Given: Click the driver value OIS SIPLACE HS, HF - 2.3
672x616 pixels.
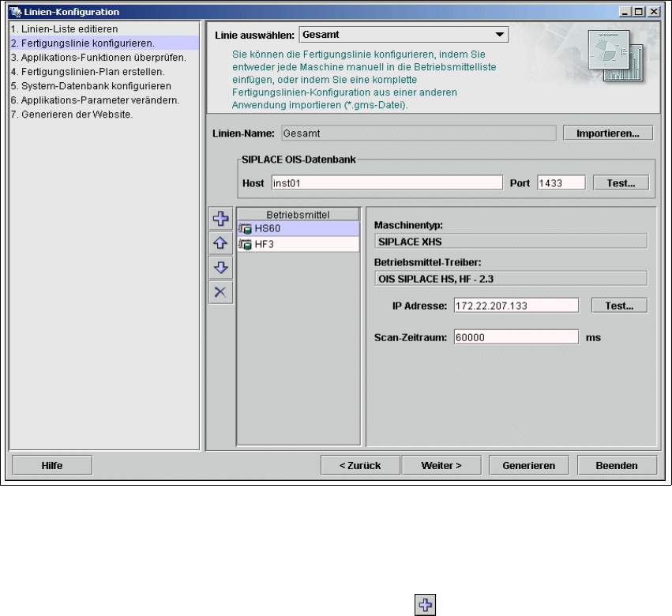Looking at the screenshot, I should [x=511, y=279].
